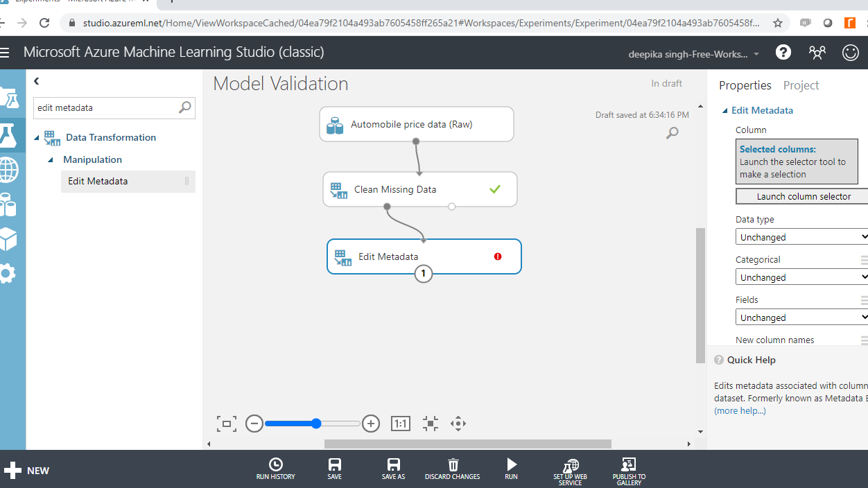Click the "In draft" status text
Viewport: 868px width, 488px height.
(x=666, y=83)
